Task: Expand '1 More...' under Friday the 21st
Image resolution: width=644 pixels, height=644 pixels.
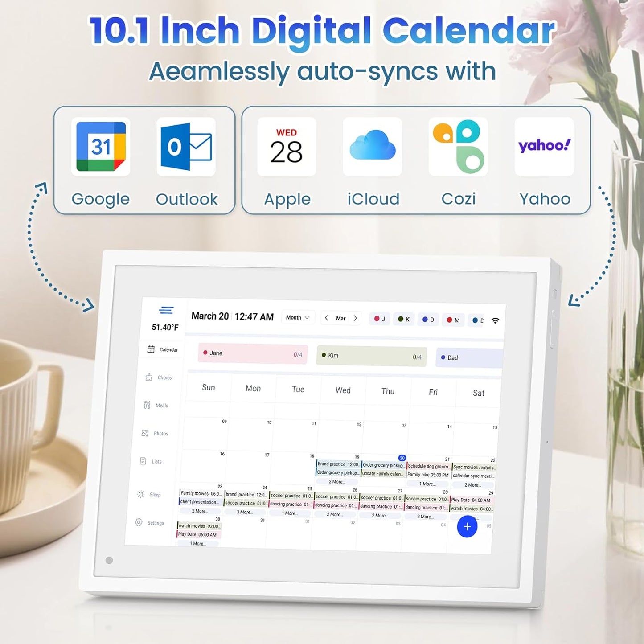Action: pos(427,484)
